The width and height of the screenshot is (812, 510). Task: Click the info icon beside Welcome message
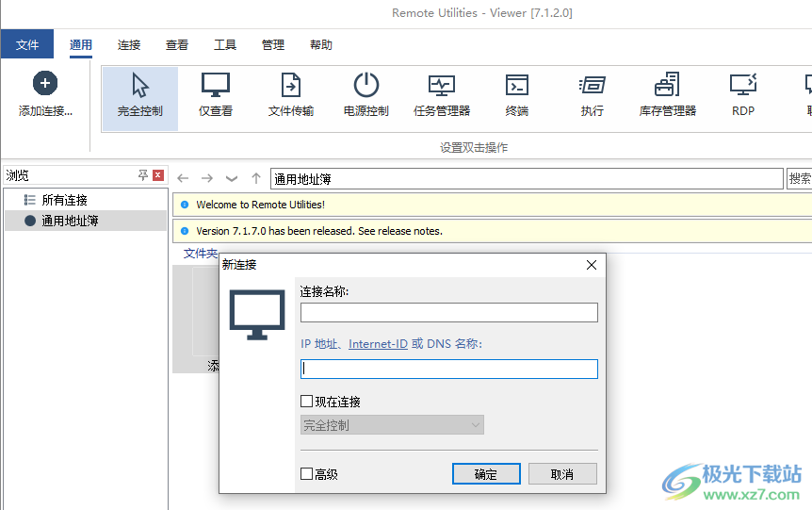(185, 205)
